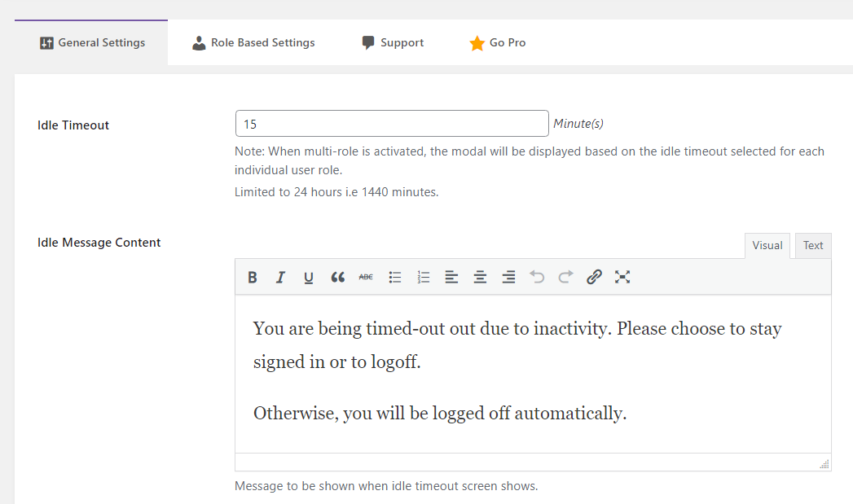Underline selected text
This screenshot has width=853, height=504.
pyautogui.click(x=309, y=277)
